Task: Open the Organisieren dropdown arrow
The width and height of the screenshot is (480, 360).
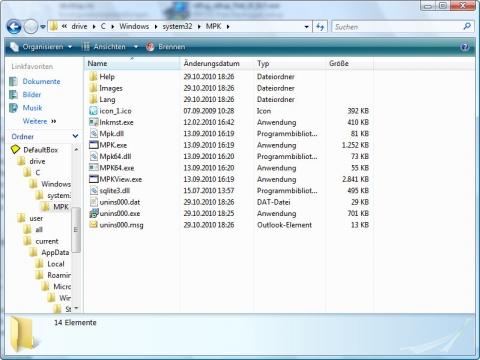Action: (70, 47)
